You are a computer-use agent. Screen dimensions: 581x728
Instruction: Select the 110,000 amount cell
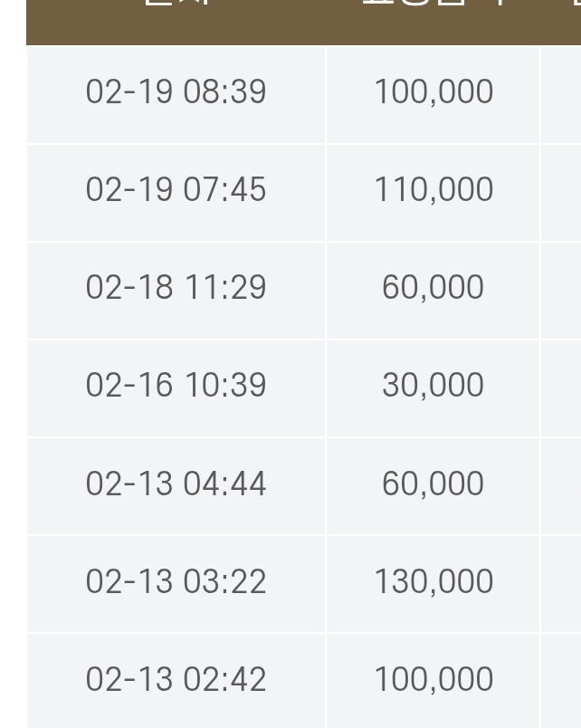(x=433, y=190)
